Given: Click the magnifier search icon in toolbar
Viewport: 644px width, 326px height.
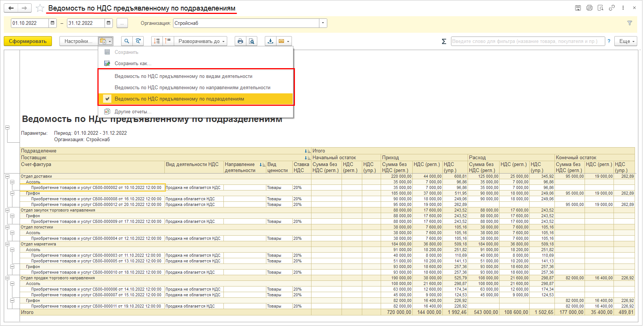Looking at the screenshot, I should pos(127,41).
